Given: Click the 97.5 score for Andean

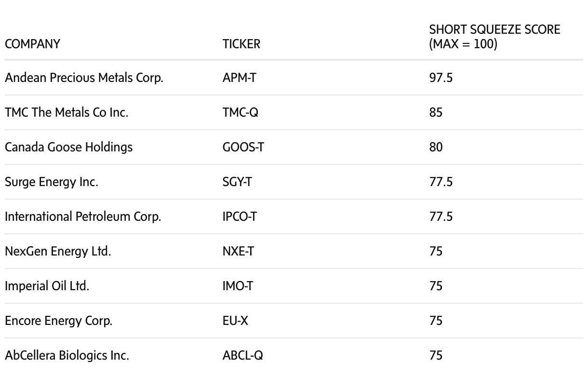Looking at the screenshot, I should (x=441, y=78).
